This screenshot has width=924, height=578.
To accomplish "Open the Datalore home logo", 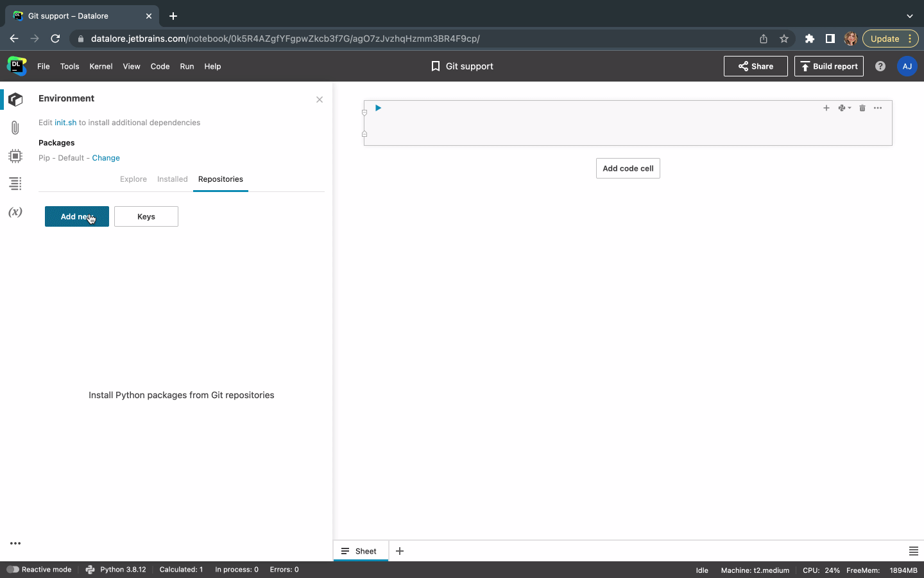I will [x=17, y=66].
